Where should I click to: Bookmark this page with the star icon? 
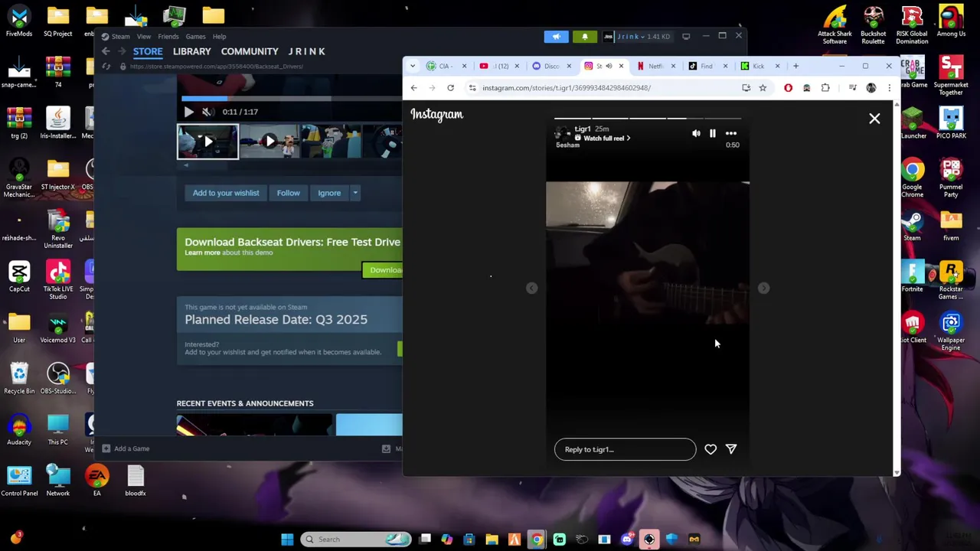point(763,88)
